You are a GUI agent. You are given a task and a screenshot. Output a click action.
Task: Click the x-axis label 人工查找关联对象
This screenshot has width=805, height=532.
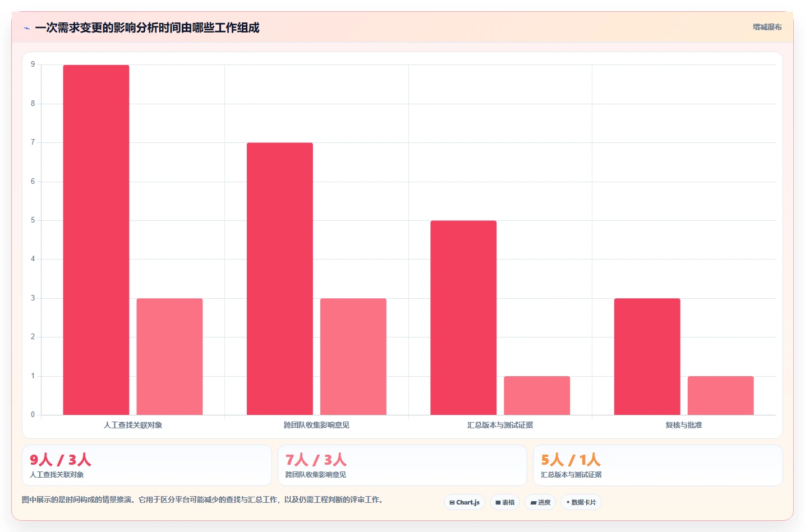133,425
